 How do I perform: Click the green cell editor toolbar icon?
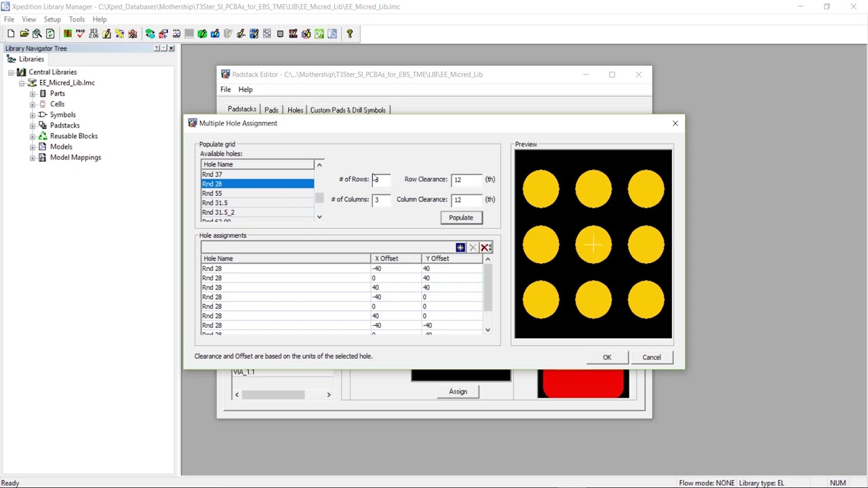202,34
